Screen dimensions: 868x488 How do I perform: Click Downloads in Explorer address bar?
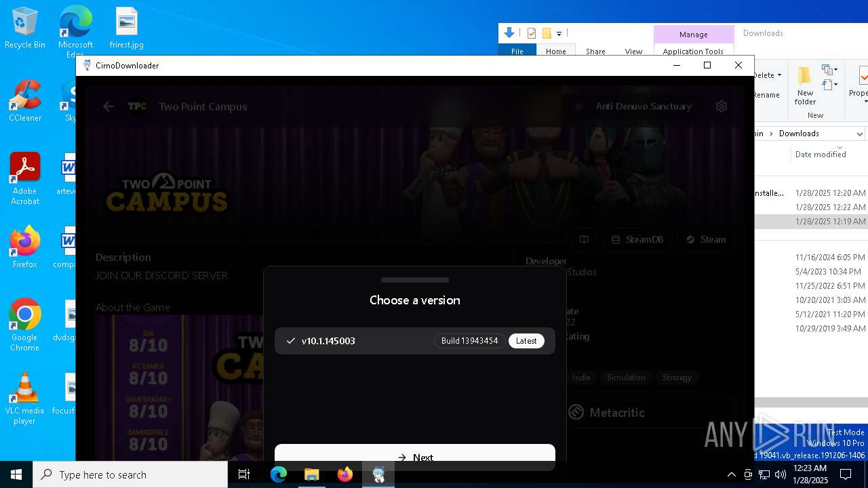coord(799,134)
